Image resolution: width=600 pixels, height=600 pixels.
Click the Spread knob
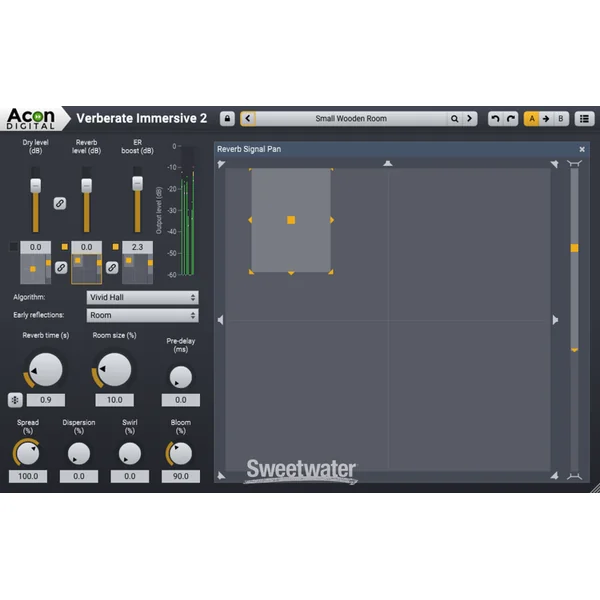point(28,454)
